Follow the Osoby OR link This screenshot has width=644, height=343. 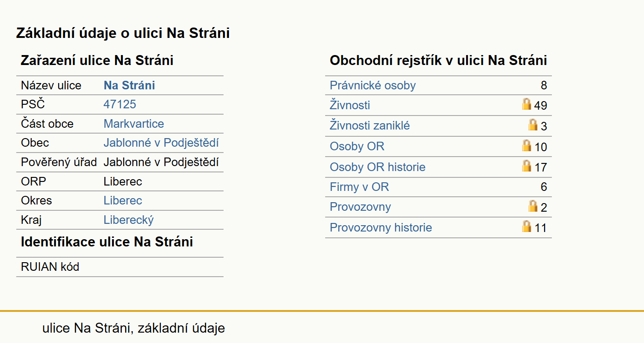tap(357, 146)
